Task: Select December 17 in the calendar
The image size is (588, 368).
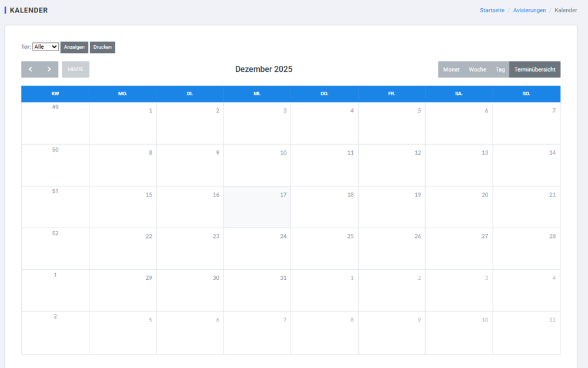Action: tap(258, 207)
